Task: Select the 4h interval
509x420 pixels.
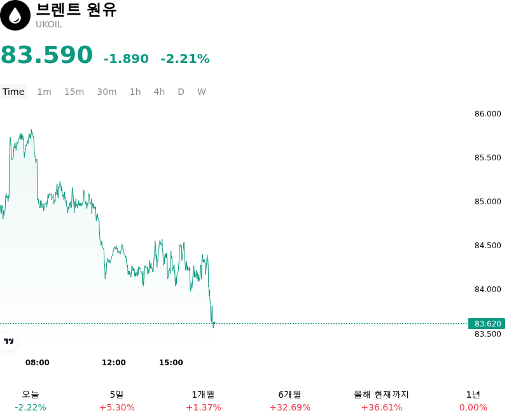Action: [159, 92]
